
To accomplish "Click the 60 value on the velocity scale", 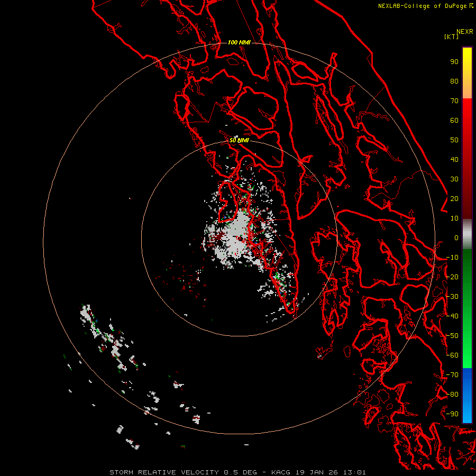I will point(454,121).
